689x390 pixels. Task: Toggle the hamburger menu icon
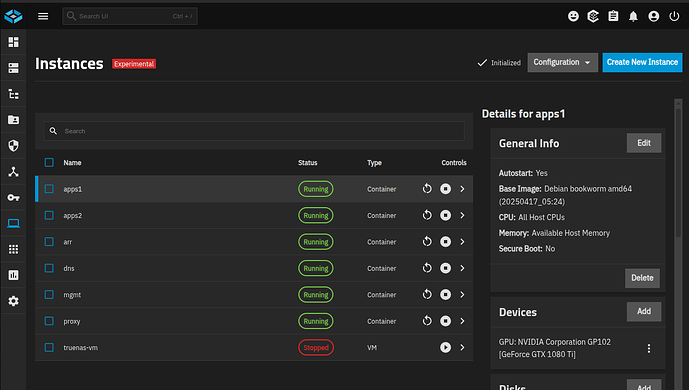(43, 16)
